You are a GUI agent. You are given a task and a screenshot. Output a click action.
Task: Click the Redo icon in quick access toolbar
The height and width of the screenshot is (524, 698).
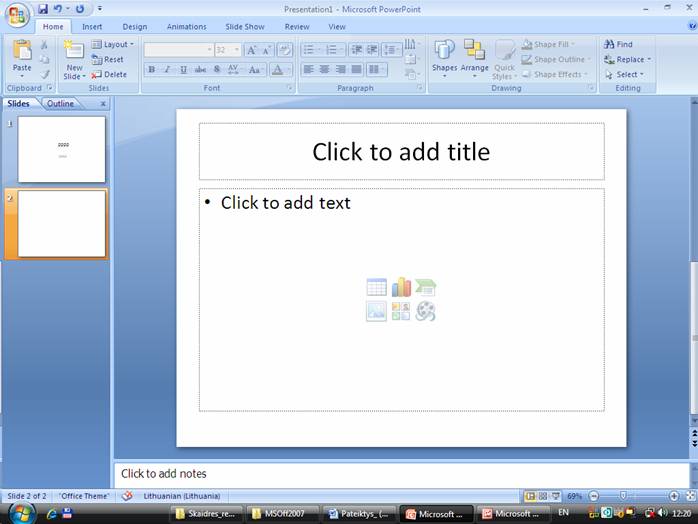pyautogui.click(x=80, y=9)
